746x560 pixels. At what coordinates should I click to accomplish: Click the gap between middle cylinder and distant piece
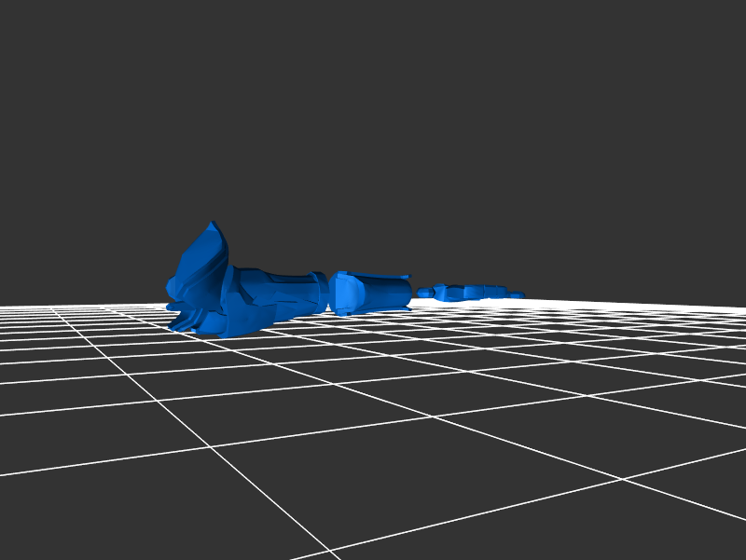point(416,302)
